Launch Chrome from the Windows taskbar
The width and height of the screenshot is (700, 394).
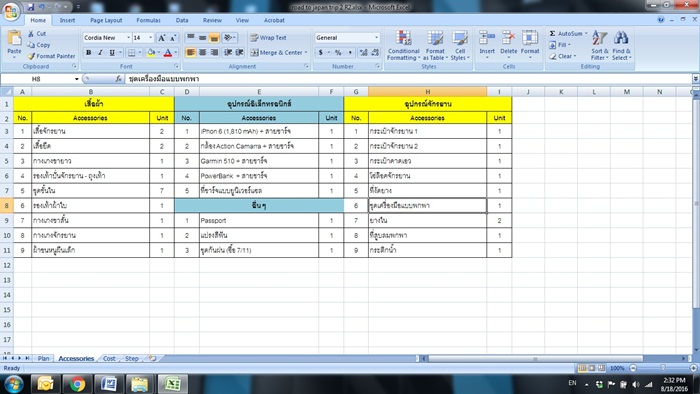click(x=77, y=384)
